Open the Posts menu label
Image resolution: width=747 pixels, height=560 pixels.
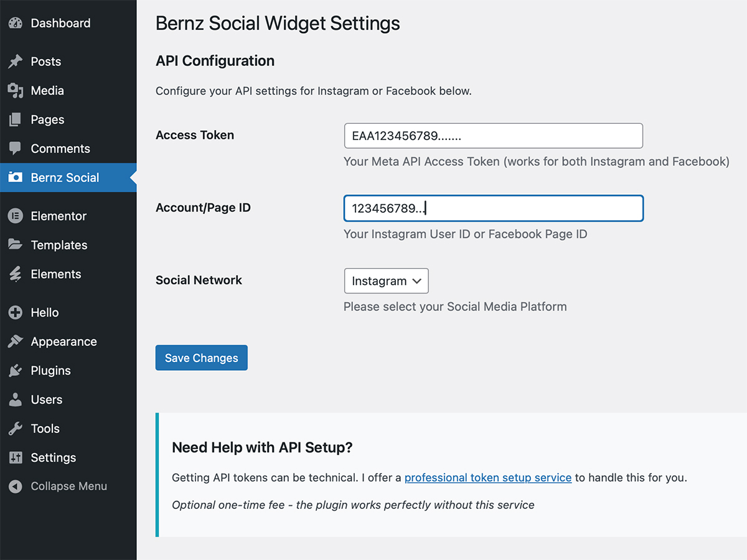[x=46, y=62]
